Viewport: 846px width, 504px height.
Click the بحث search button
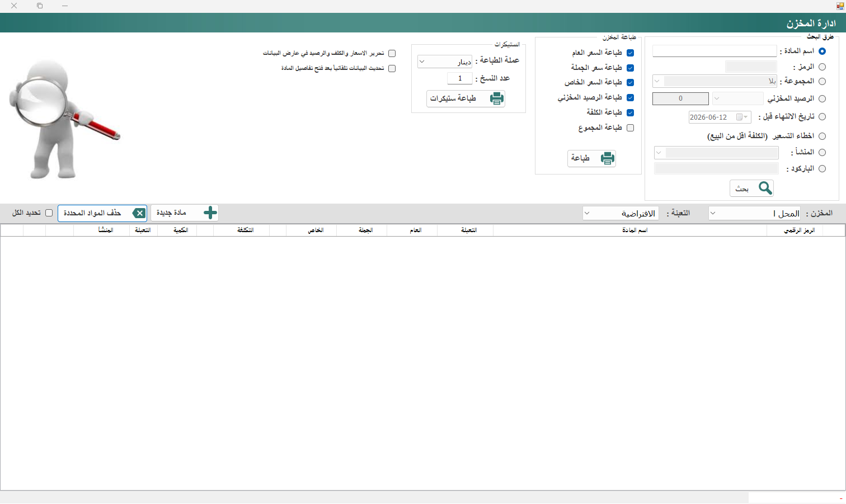click(x=751, y=188)
